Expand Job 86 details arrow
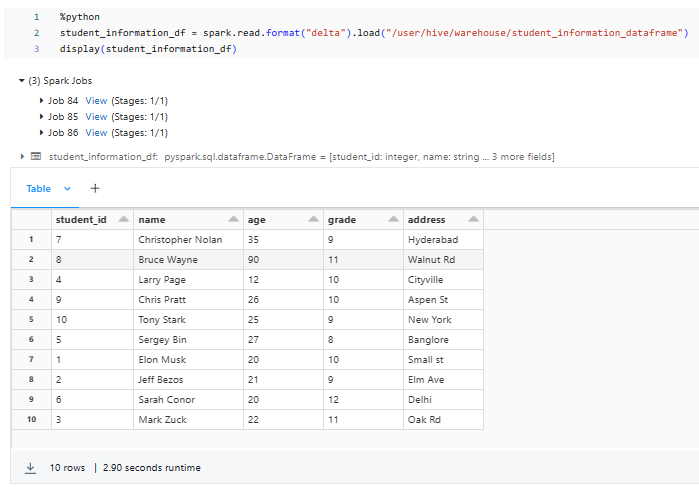 [42, 133]
